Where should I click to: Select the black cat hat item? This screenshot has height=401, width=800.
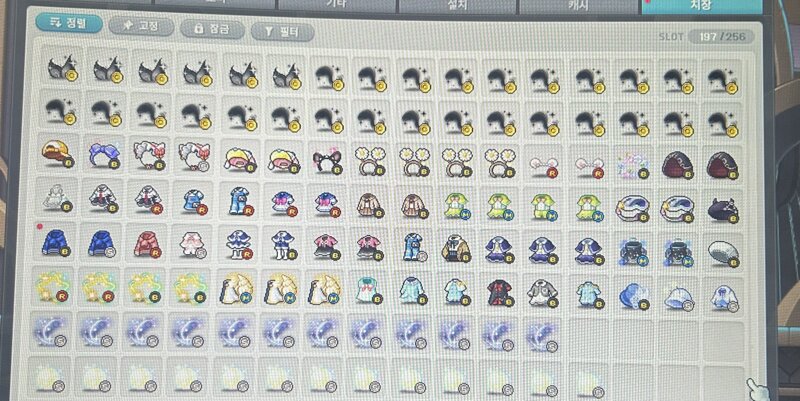click(723, 209)
